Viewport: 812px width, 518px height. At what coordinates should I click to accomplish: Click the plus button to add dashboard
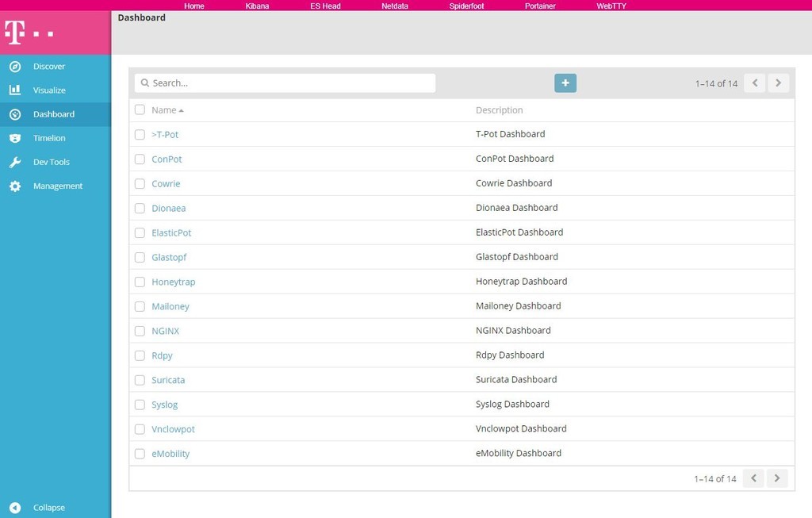pos(565,82)
